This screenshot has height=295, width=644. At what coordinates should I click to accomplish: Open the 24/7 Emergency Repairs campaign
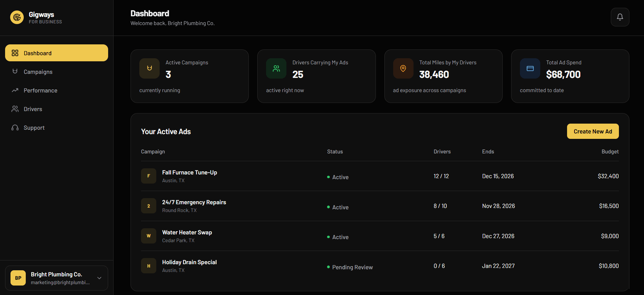(194, 202)
